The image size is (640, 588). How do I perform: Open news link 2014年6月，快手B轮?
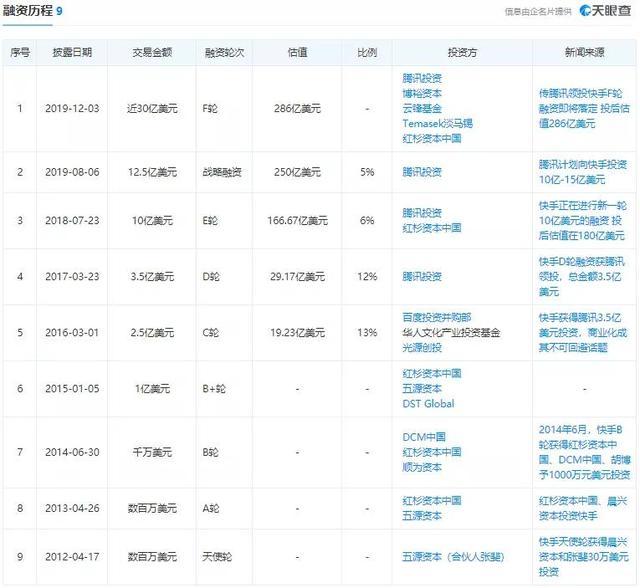(x=585, y=452)
